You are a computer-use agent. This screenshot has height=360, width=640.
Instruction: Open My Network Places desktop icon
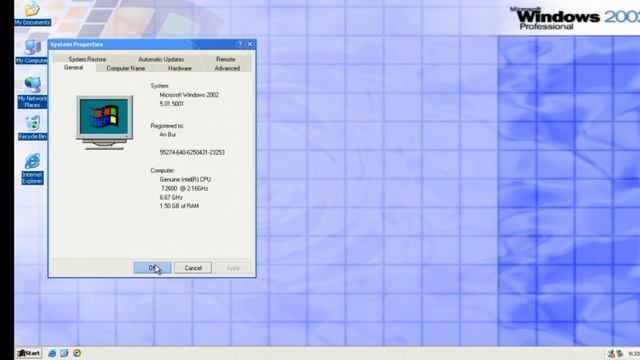32,92
